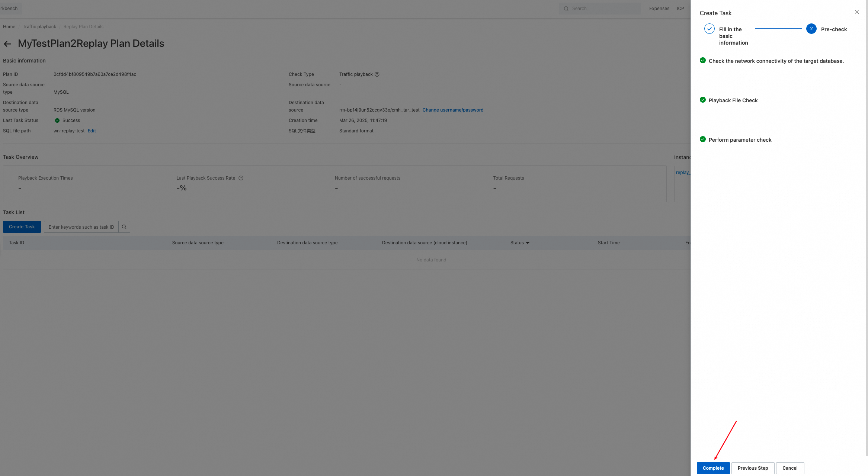Viewport: 868px width, 476px height.
Task: Click the Complete button
Action: pos(713,468)
